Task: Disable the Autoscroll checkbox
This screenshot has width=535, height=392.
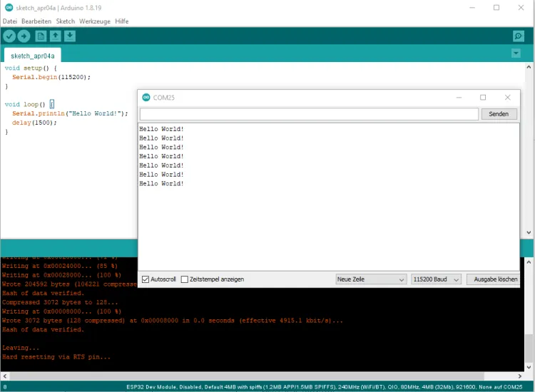Action: (x=146, y=279)
